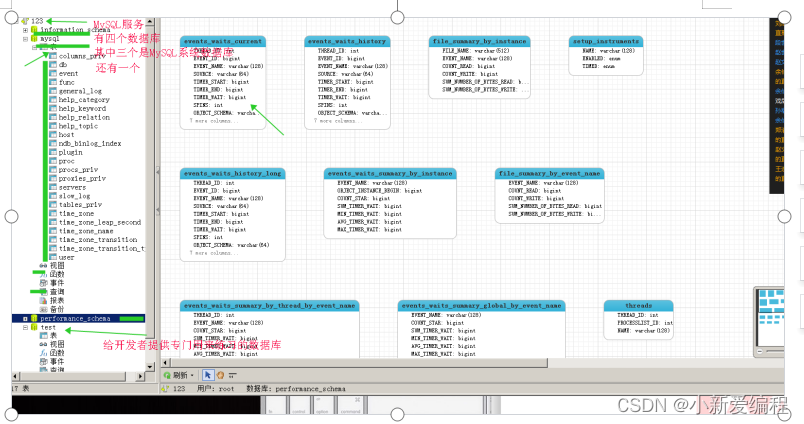
Task: Click the zoom out minus in navigator
Action: point(760,351)
